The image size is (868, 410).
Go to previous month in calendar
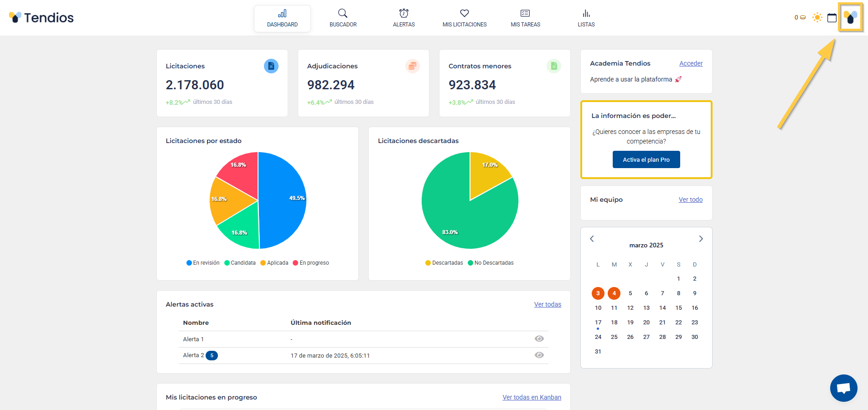592,239
